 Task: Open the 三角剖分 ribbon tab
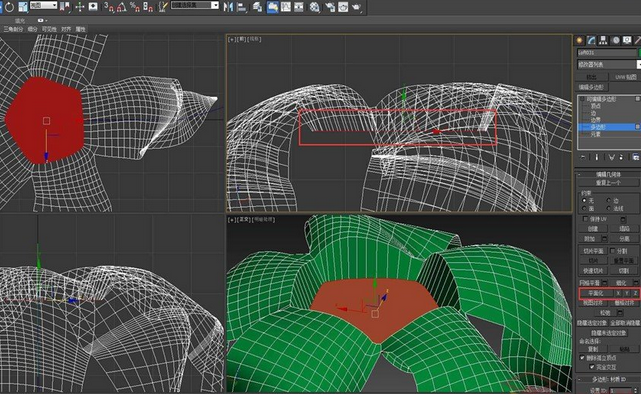tap(13, 29)
